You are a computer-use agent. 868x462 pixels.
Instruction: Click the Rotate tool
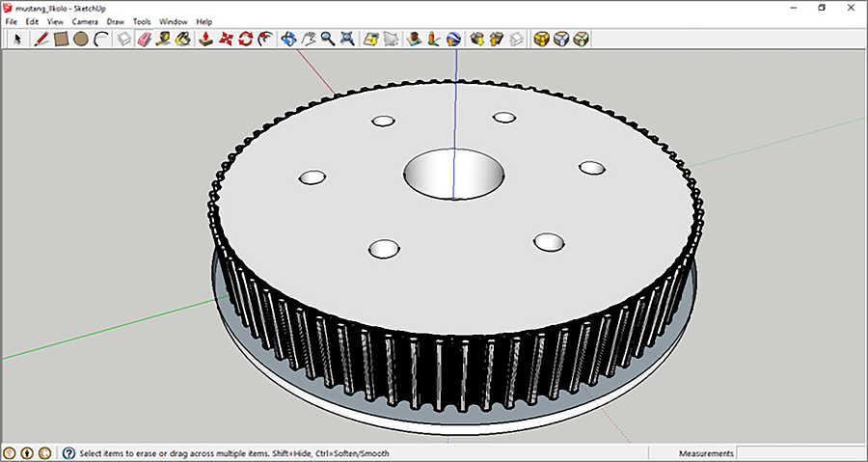[246, 40]
